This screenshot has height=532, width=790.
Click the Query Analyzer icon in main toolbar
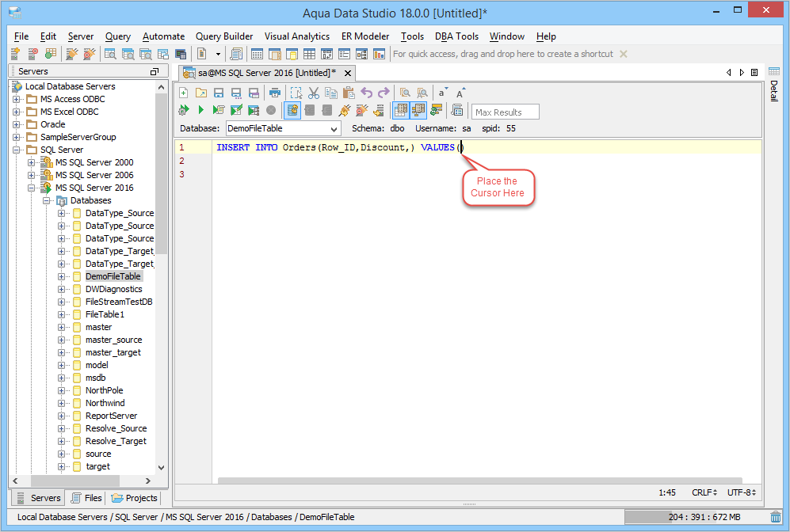coord(110,53)
